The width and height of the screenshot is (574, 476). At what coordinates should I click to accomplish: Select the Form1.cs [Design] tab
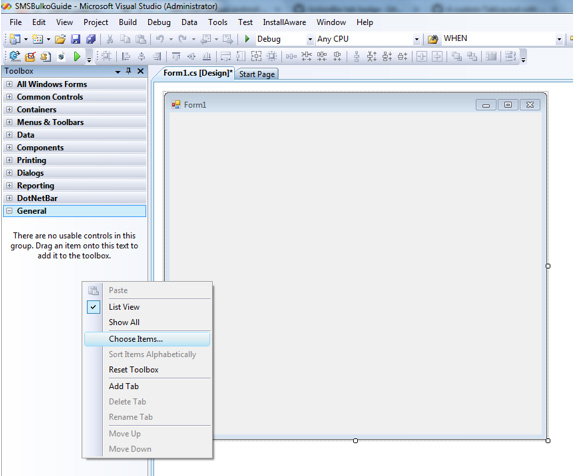tap(198, 73)
